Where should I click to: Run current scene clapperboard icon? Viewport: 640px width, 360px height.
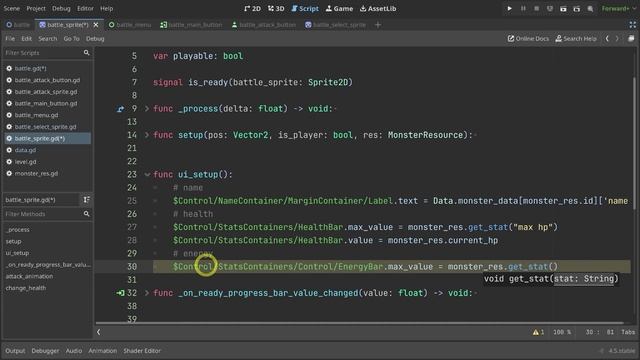pos(563,8)
